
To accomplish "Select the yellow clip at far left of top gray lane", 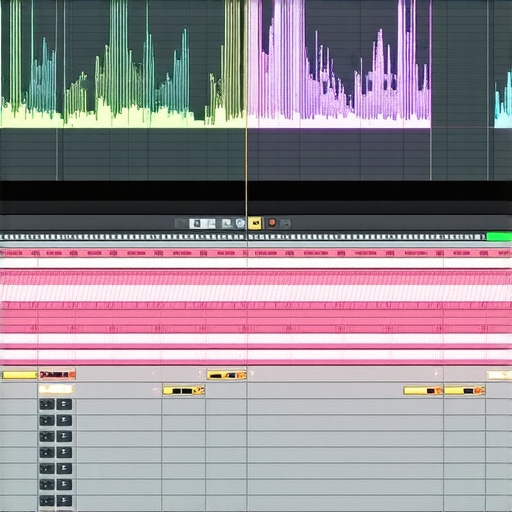I will click(x=19, y=375).
